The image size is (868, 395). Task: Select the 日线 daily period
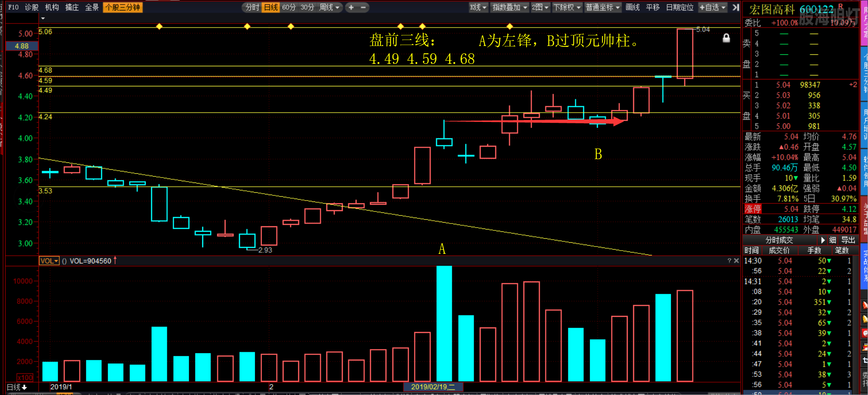tap(271, 7)
